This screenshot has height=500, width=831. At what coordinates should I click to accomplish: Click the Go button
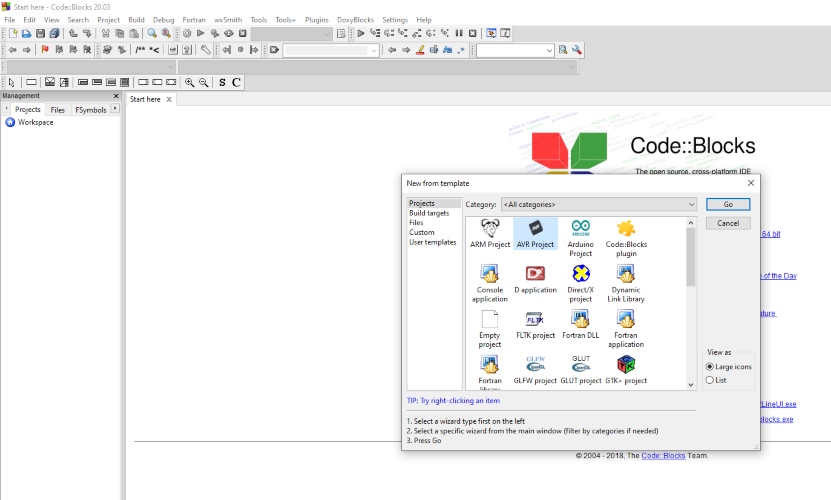point(728,204)
